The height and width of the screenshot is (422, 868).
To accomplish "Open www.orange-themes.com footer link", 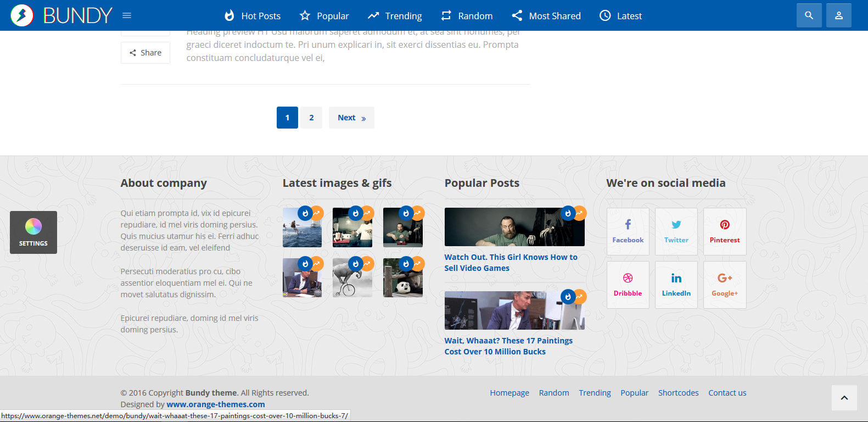I will 216,404.
